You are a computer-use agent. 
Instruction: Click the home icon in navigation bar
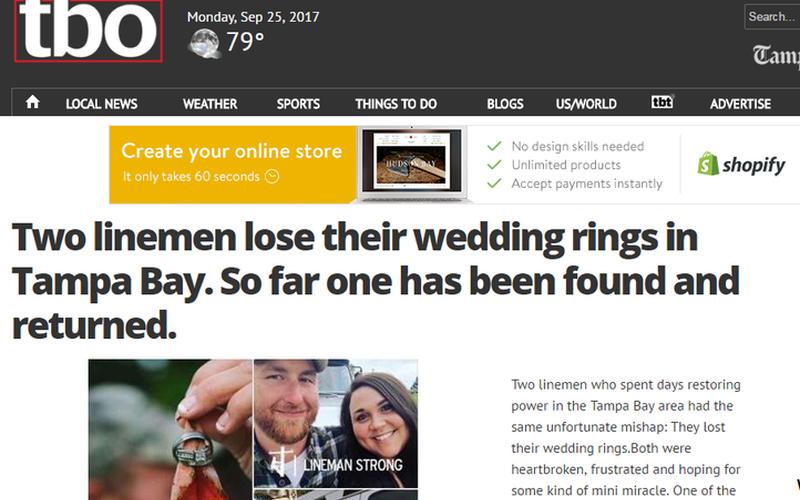33,102
